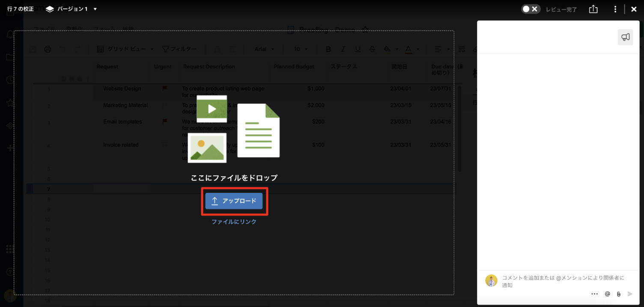The width and height of the screenshot is (644, 307).
Task: Toggle italic in background sheet toolbar
Action: tap(343, 49)
